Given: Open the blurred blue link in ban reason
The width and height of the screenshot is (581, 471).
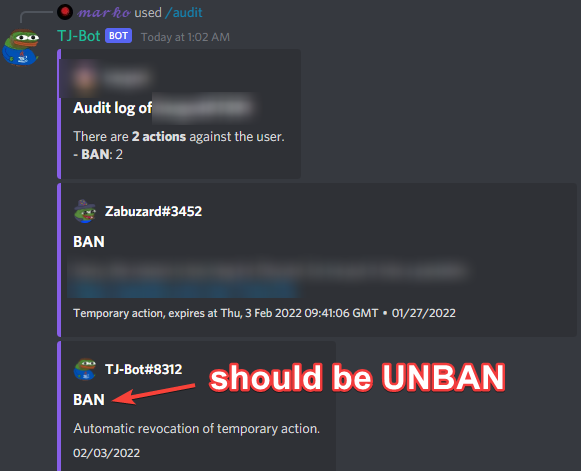Looking at the screenshot, I should pos(184,289).
